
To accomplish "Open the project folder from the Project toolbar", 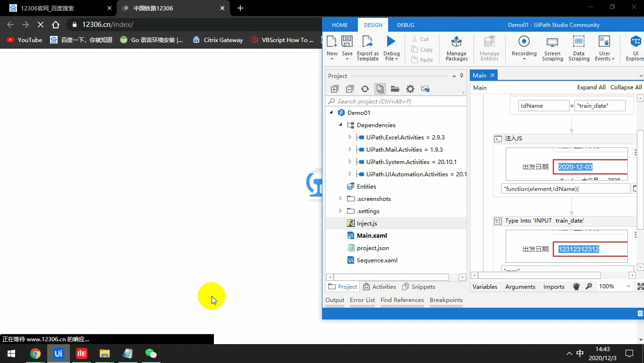I will point(395,89).
